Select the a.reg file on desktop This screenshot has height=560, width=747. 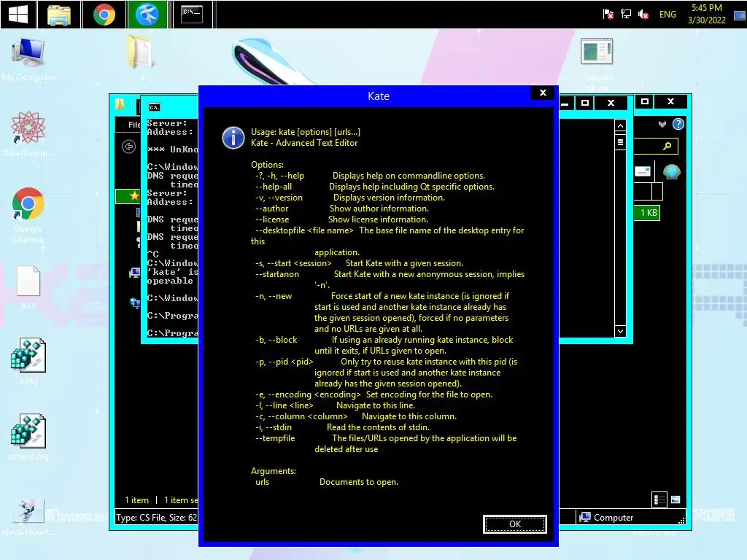(28, 362)
